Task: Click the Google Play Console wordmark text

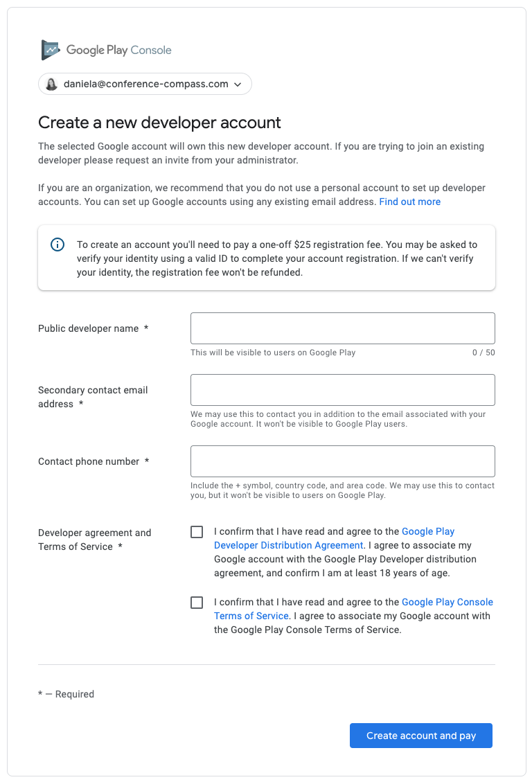Action: coord(118,51)
